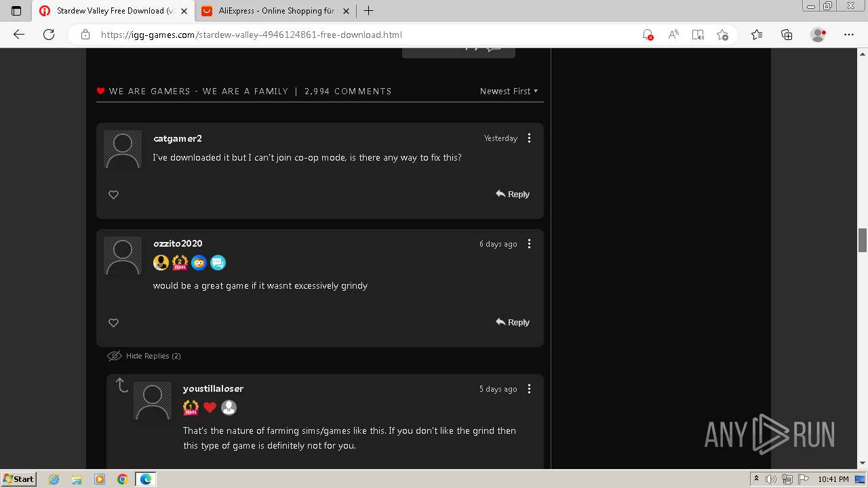Open the Favorites list

tap(757, 35)
